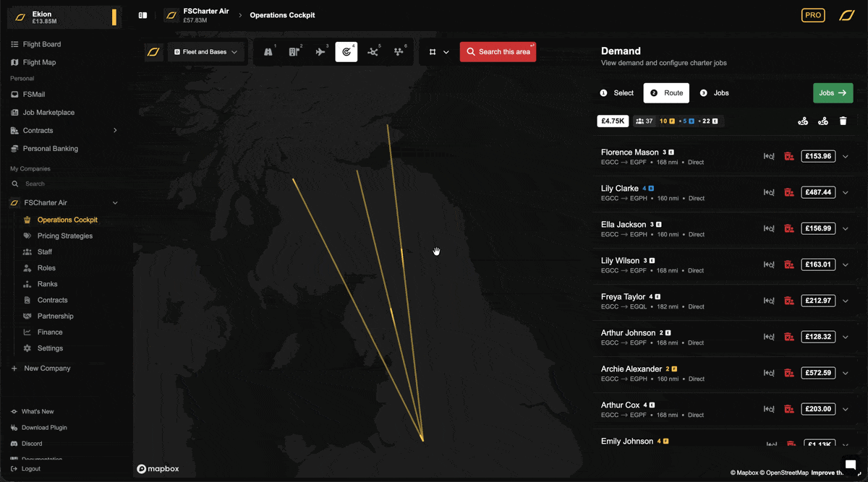868x482 pixels.
Task: Switch to the buildings map mode
Action: (294, 52)
